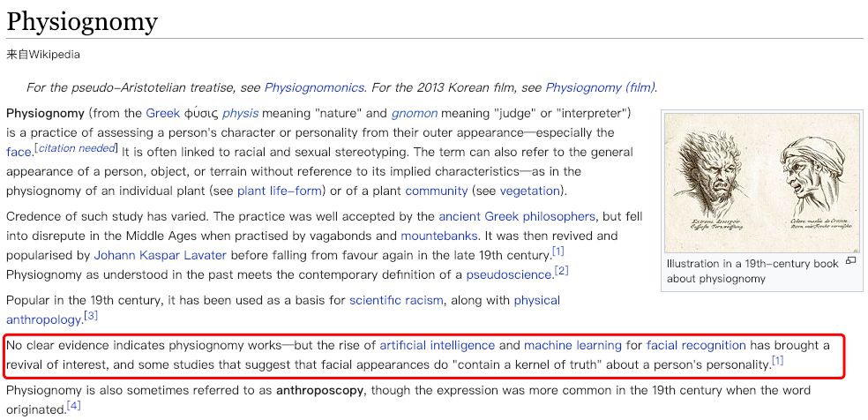Click the physis term link
This screenshot has width=868, height=420.
(240, 114)
